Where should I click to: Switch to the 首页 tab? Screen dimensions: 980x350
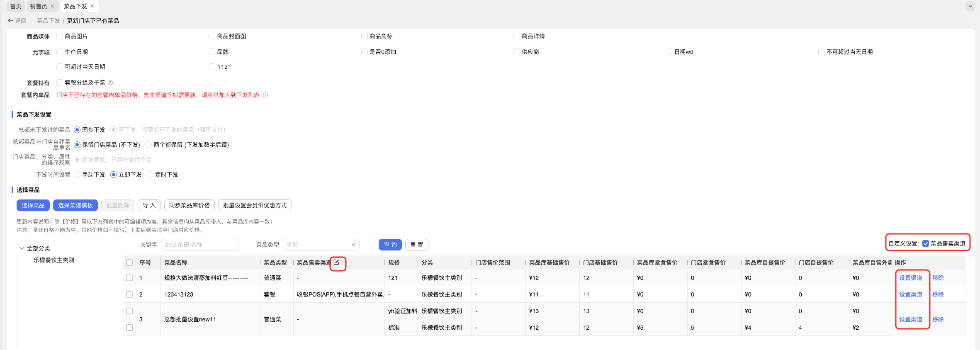pyautogui.click(x=16, y=6)
